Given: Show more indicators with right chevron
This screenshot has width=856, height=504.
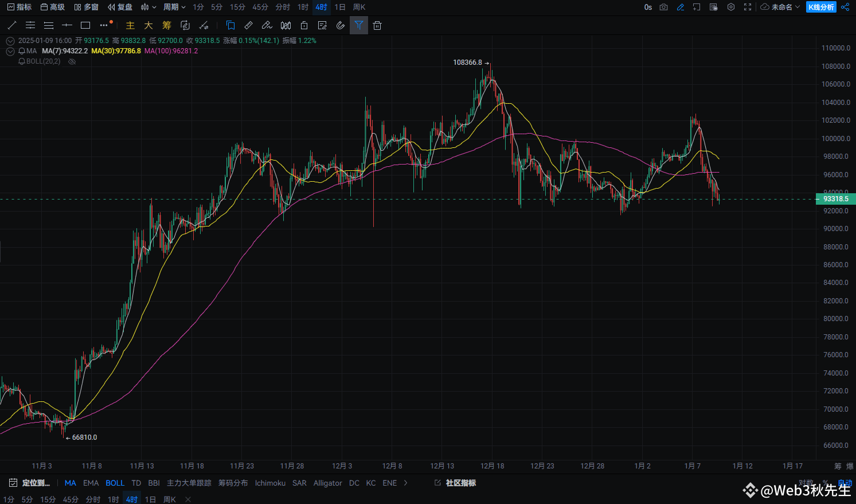Looking at the screenshot, I should point(406,483).
